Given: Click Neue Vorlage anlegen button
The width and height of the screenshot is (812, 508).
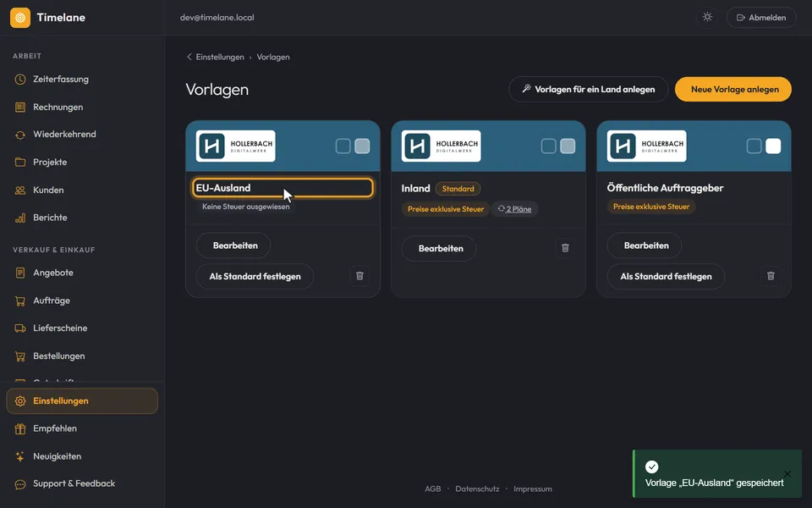Looking at the screenshot, I should point(732,89).
